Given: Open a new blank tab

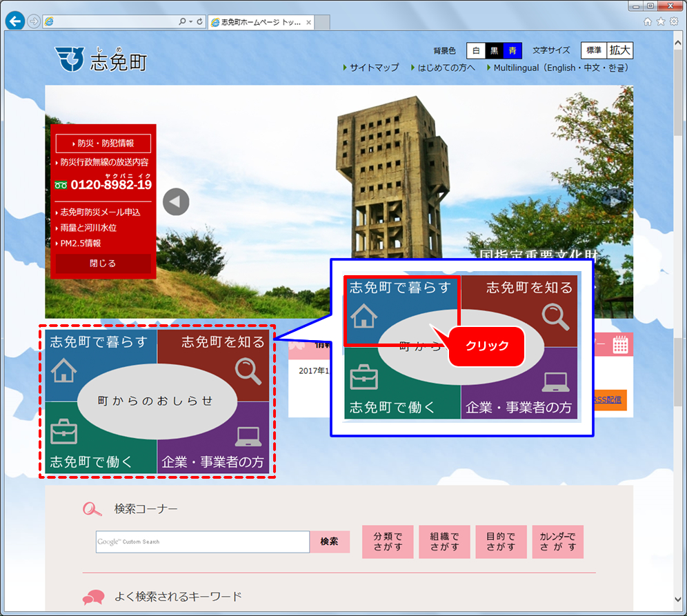Looking at the screenshot, I should coord(323,22).
